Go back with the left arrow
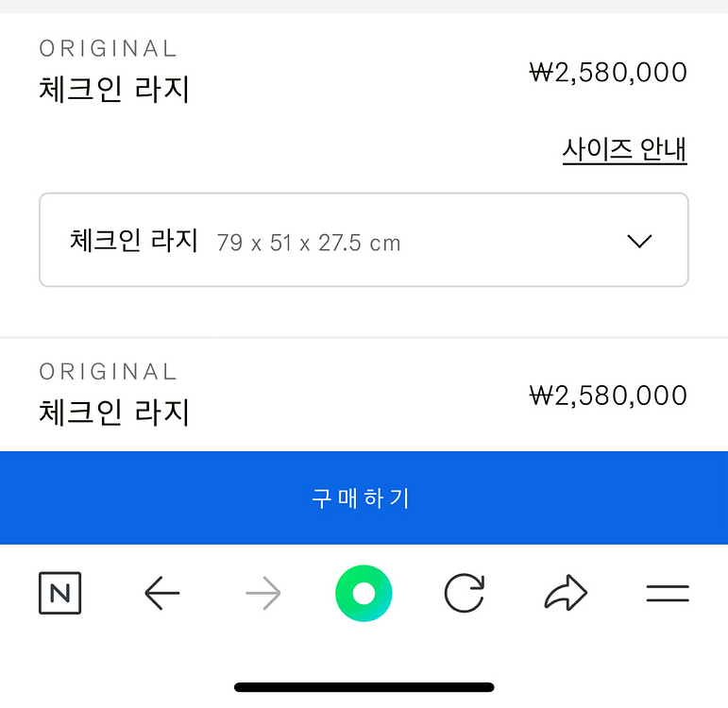The height and width of the screenshot is (708, 728). click(162, 594)
